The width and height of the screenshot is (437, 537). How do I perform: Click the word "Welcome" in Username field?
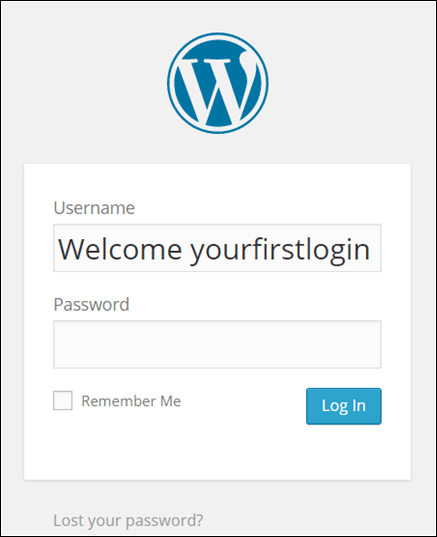[120, 249]
